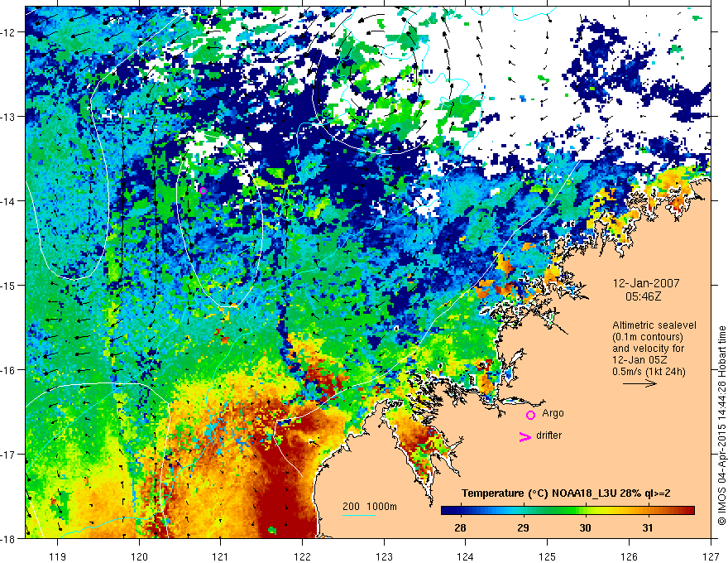The height and width of the screenshot is (563, 728).
Task: Click the latitude label '-14'
Action: [x=9, y=200]
